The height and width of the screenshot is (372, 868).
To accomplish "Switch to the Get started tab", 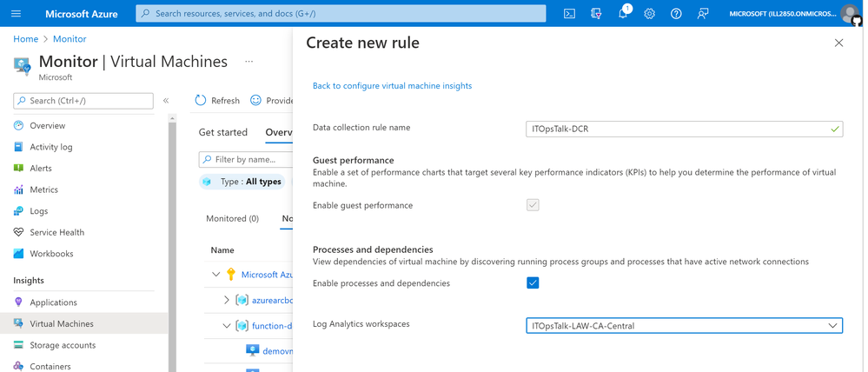I will click(223, 132).
